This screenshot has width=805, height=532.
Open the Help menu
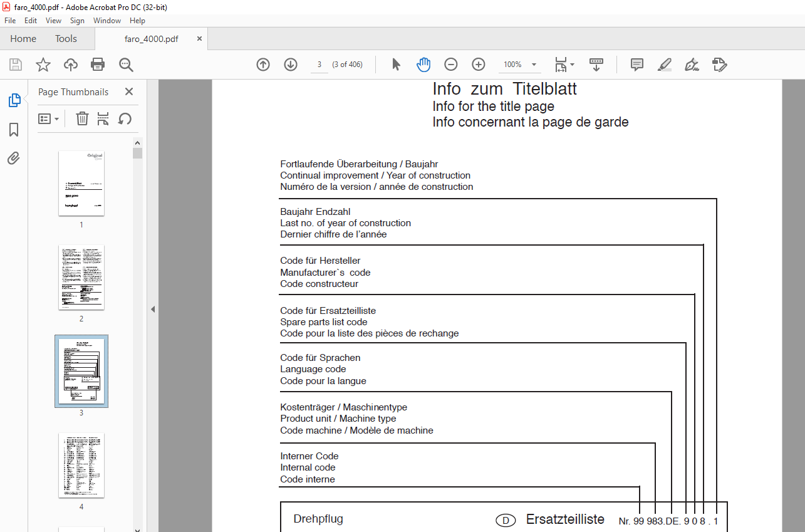[x=137, y=21]
